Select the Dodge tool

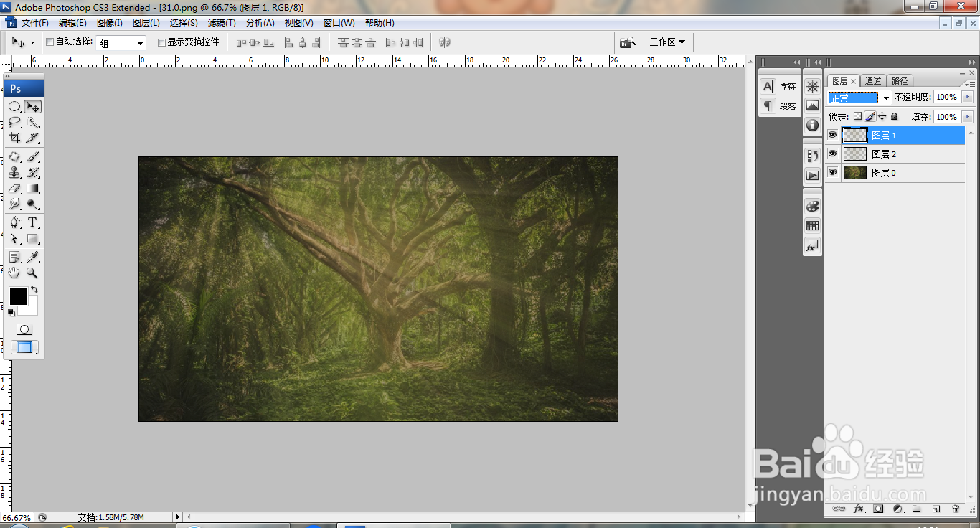click(x=32, y=204)
